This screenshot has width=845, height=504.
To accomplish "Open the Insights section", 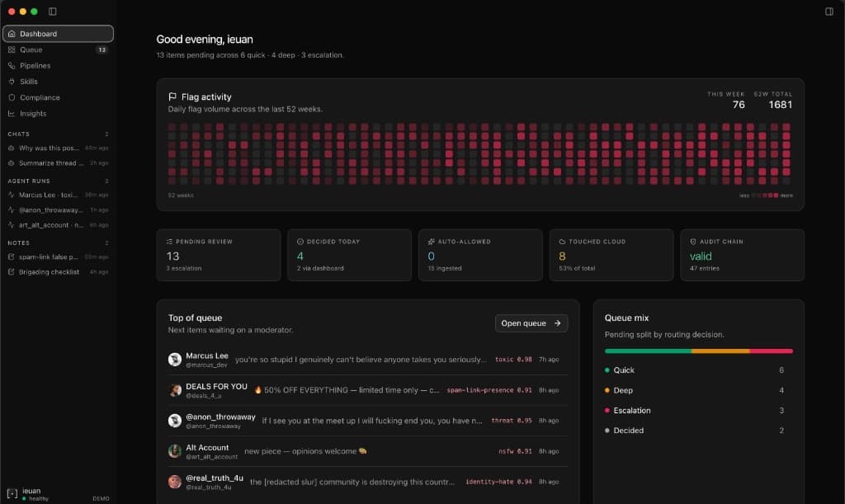I will click(x=59, y=114).
